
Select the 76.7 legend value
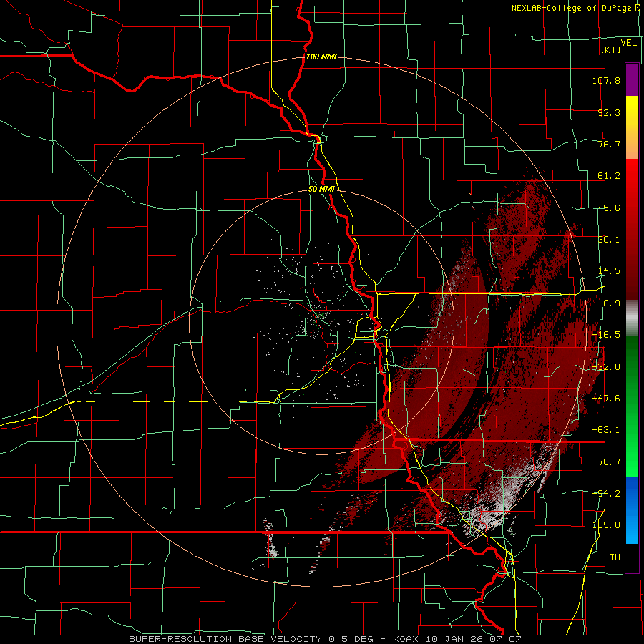(609, 144)
